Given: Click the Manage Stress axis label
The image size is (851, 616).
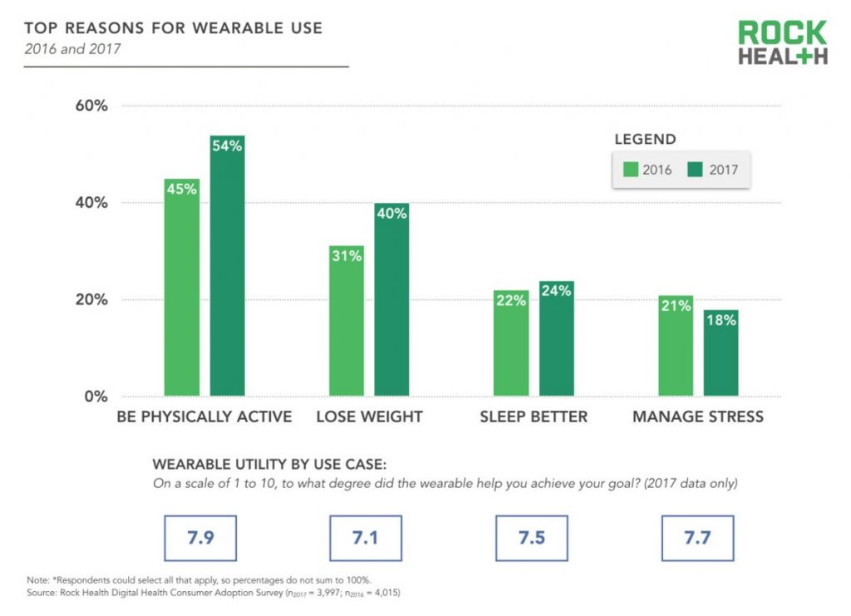Looking at the screenshot, I should coord(698,416).
